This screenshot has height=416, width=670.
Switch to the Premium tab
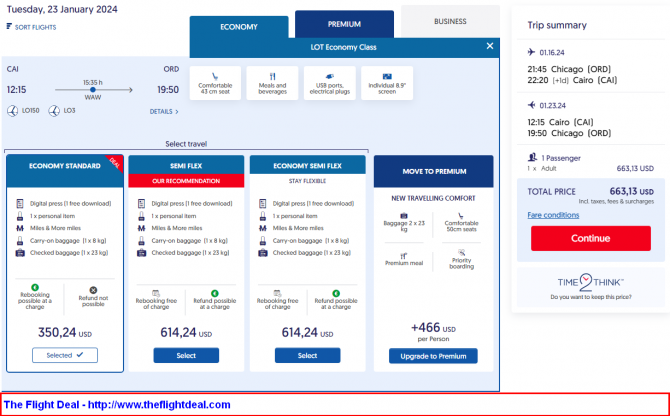(x=344, y=24)
